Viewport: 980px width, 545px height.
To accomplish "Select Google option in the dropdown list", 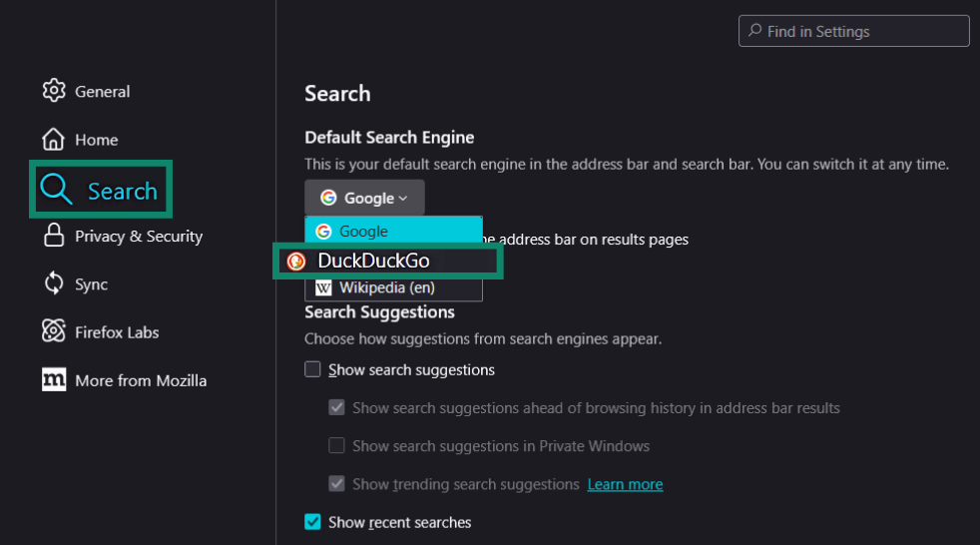I will tap(363, 232).
